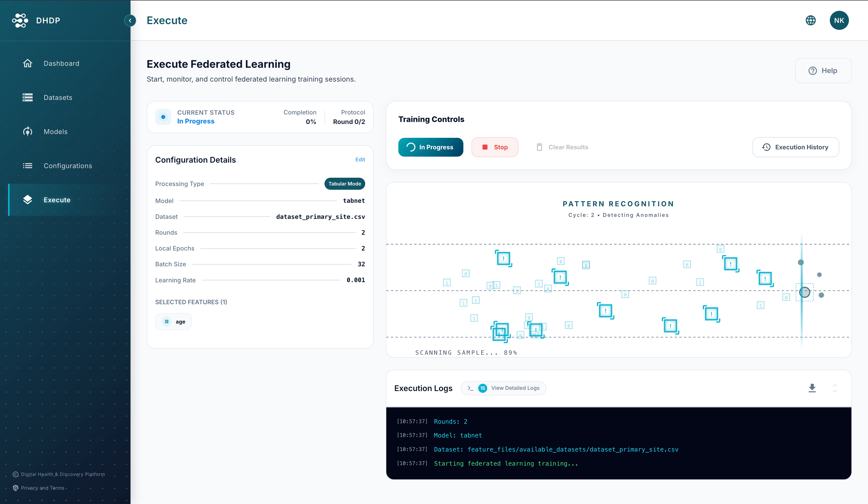This screenshot has height=504, width=868.
Task: Open Configurations in sidebar
Action: pyautogui.click(x=68, y=166)
